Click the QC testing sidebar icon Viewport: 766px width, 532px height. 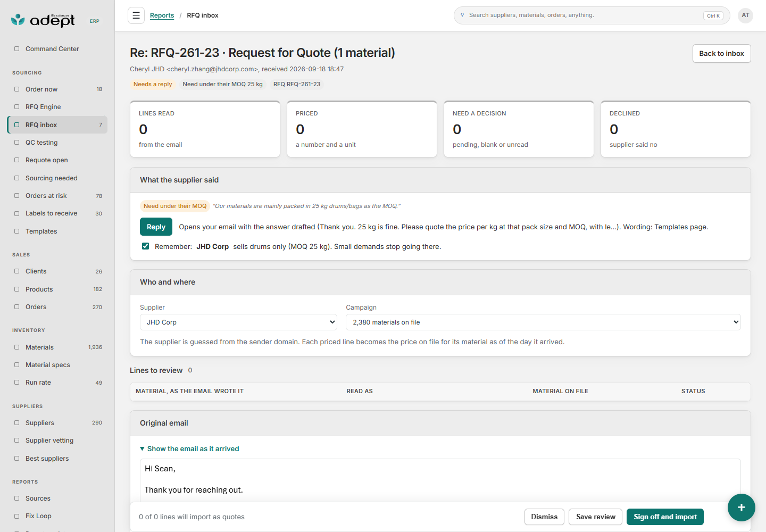pos(16,143)
